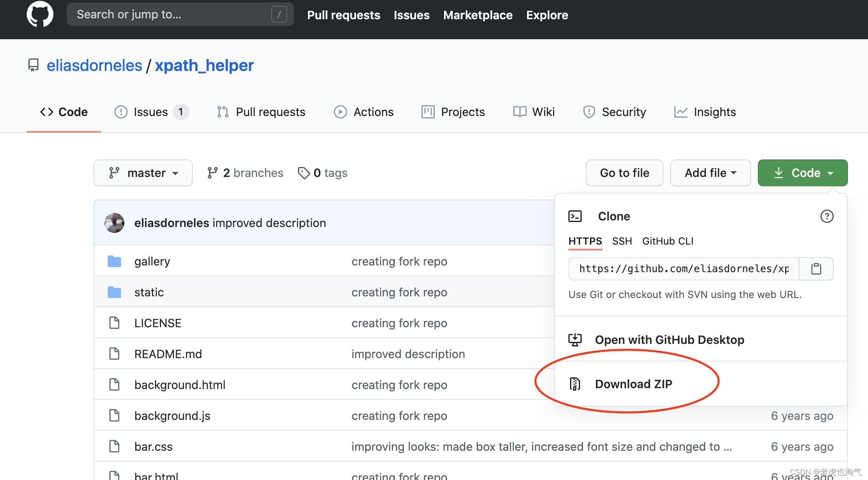This screenshot has height=480, width=868.
Task: Expand the Add file dropdown menu
Action: (709, 173)
